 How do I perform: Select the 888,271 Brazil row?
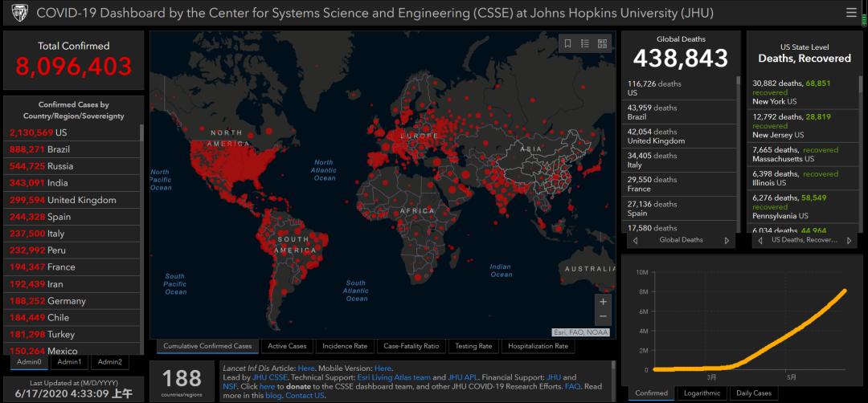point(73,149)
